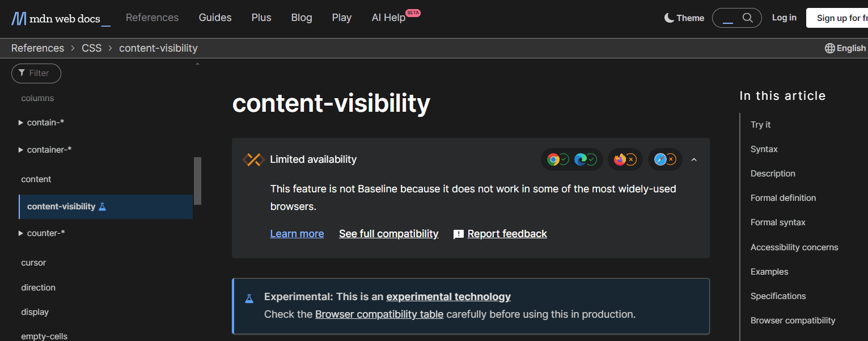Click the MDN Web Docs logo
This screenshot has width=868, height=341.
click(61, 18)
